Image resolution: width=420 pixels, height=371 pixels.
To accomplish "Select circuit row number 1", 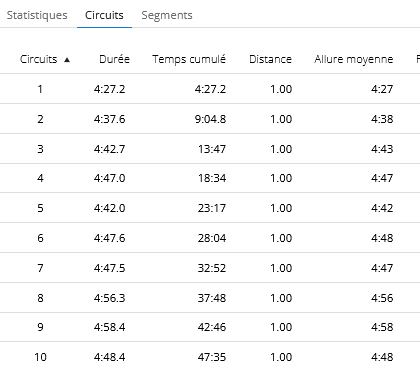I will pyautogui.click(x=210, y=89).
